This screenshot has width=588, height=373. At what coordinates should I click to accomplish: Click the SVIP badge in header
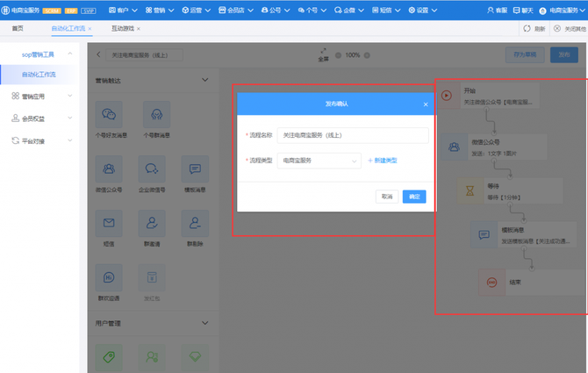89,11
